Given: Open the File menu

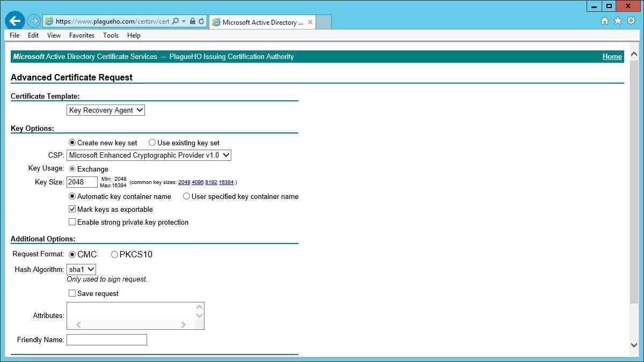Looking at the screenshot, I should coord(14,35).
